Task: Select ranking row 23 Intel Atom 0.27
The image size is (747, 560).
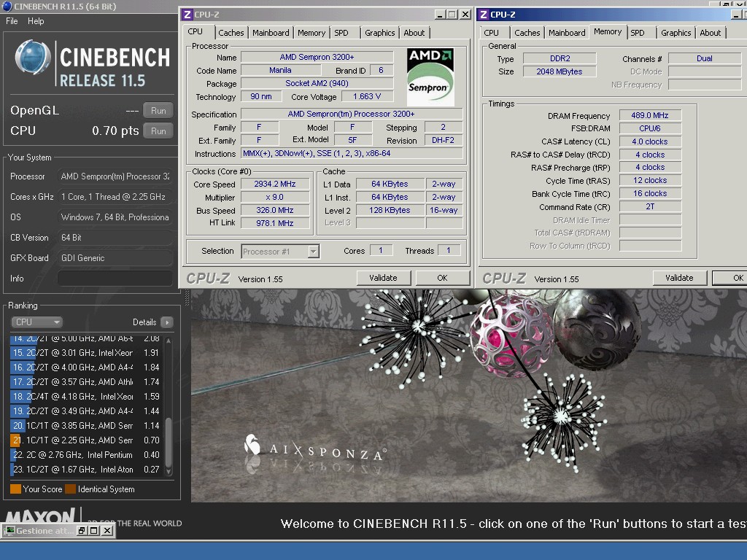Action: coord(86,470)
